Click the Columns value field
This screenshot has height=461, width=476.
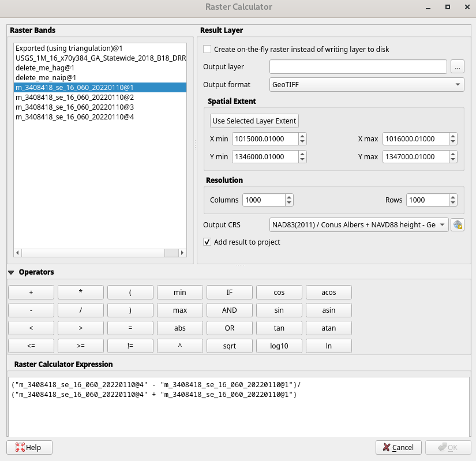(264, 200)
